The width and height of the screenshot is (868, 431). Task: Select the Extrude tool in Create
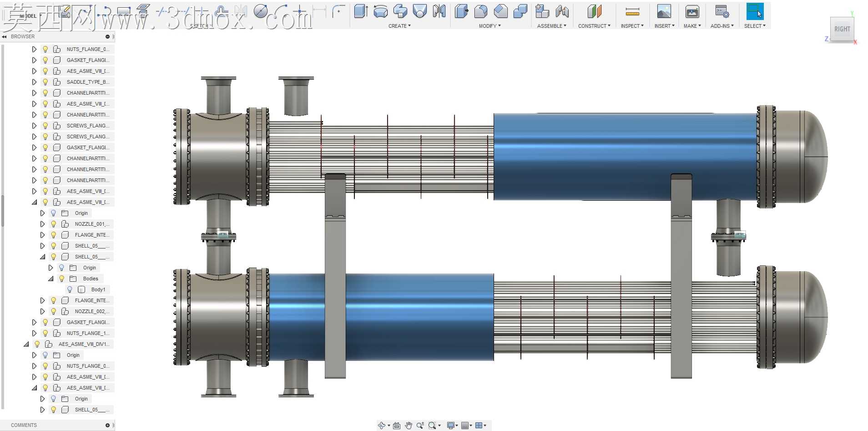pyautogui.click(x=361, y=11)
